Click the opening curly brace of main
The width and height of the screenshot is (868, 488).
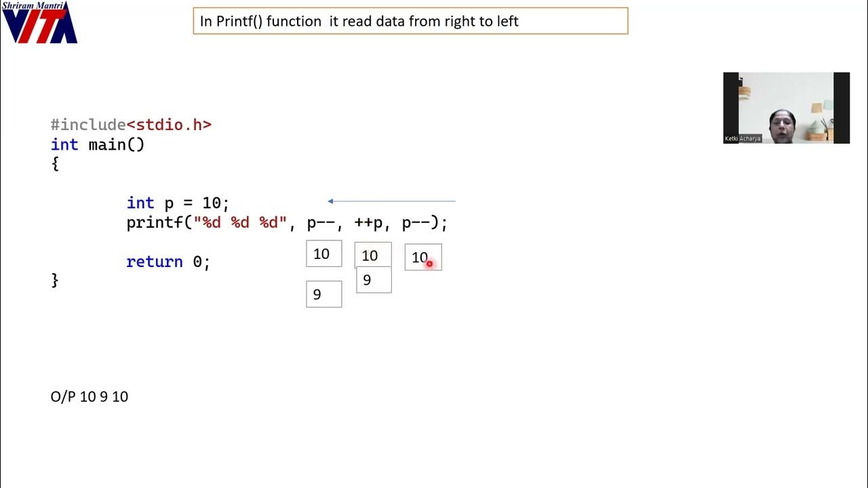[55, 163]
